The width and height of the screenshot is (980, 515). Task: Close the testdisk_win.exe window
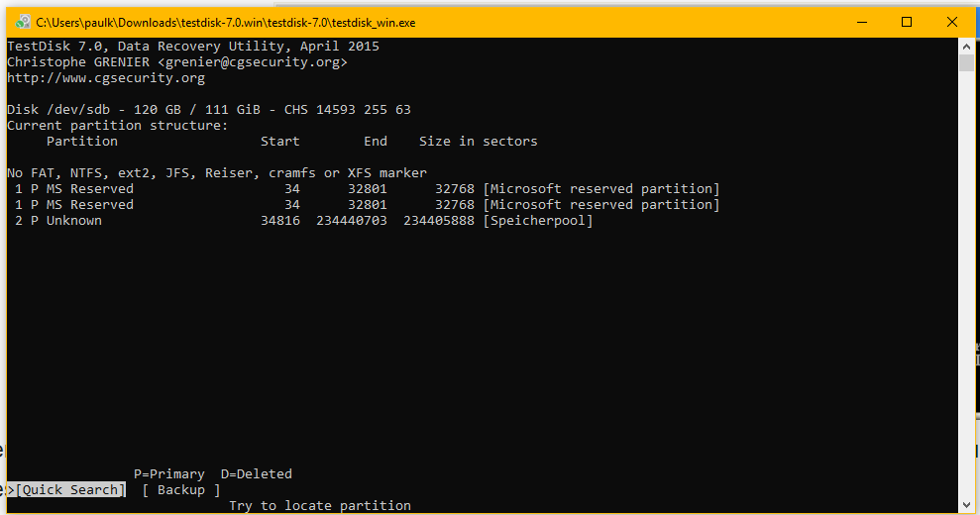click(x=952, y=23)
